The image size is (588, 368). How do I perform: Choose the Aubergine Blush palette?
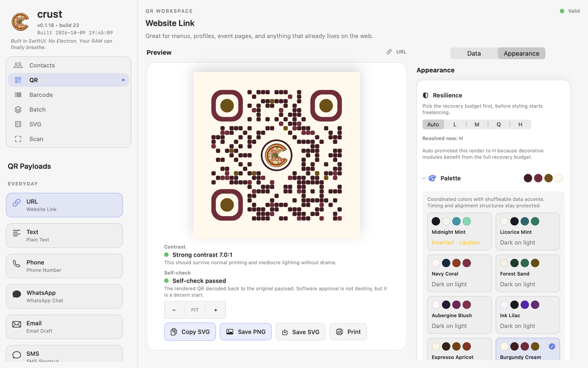tap(459, 315)
